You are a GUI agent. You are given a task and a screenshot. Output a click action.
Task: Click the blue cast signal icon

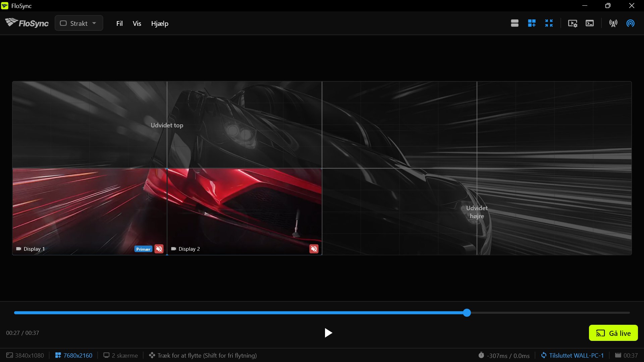point(630,23)
